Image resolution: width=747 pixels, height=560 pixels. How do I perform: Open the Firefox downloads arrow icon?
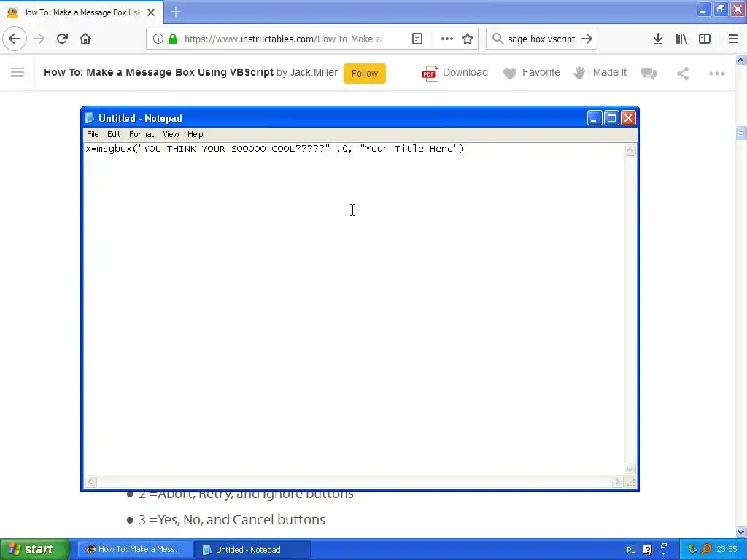658,39
